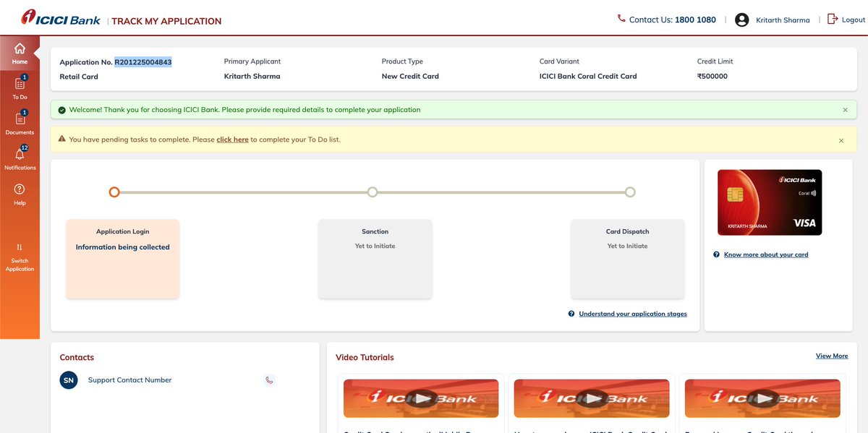Image resolution: width=868 pixels, height=433 pixels.
Task: Click the Primary Applicant name Kritarth Sharma
Action: coord(252,76)
